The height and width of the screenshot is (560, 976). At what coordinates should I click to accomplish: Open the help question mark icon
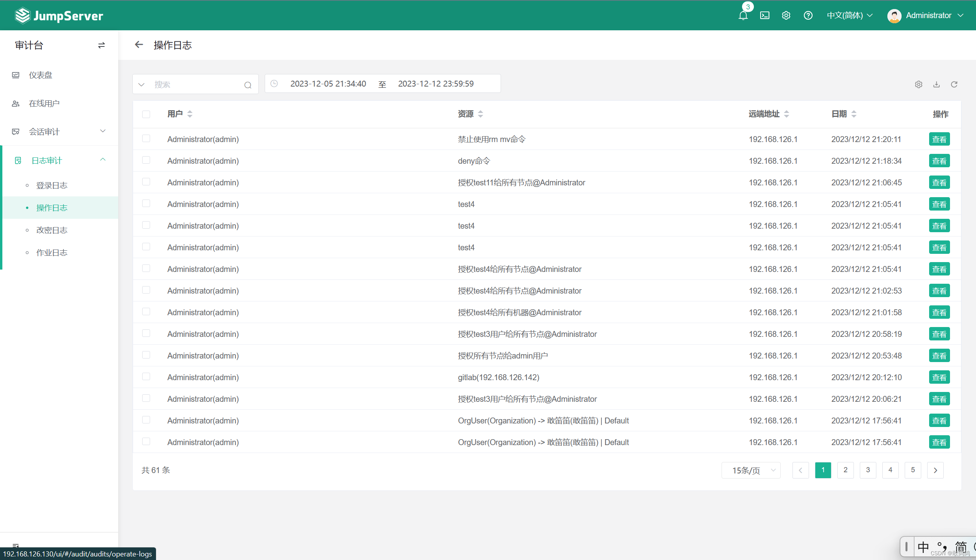[808, 15]
